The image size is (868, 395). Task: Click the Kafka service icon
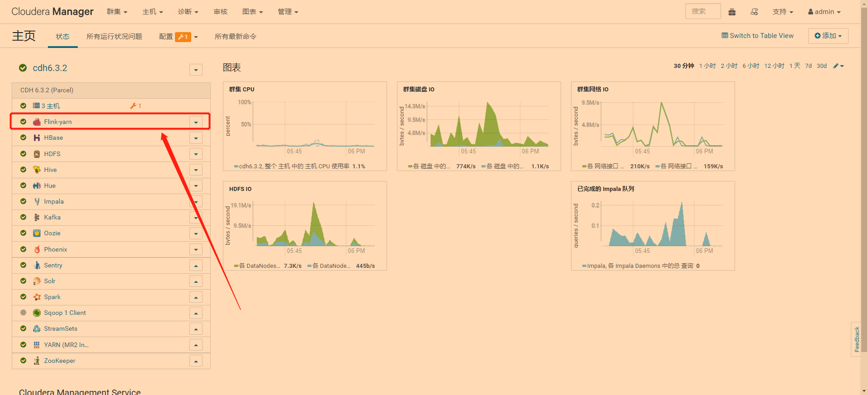click(37, 217)
